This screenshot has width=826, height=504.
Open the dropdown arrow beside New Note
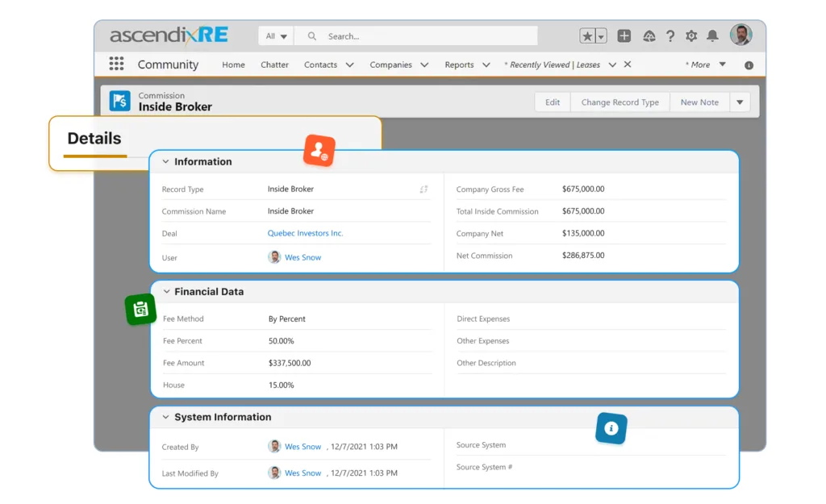pos(740,102)
